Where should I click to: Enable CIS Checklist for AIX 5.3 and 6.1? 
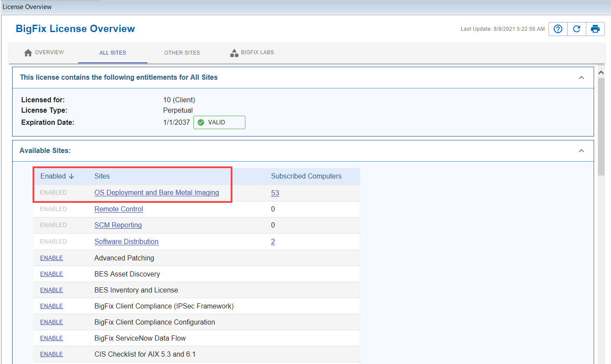click(x=52, y=354)
